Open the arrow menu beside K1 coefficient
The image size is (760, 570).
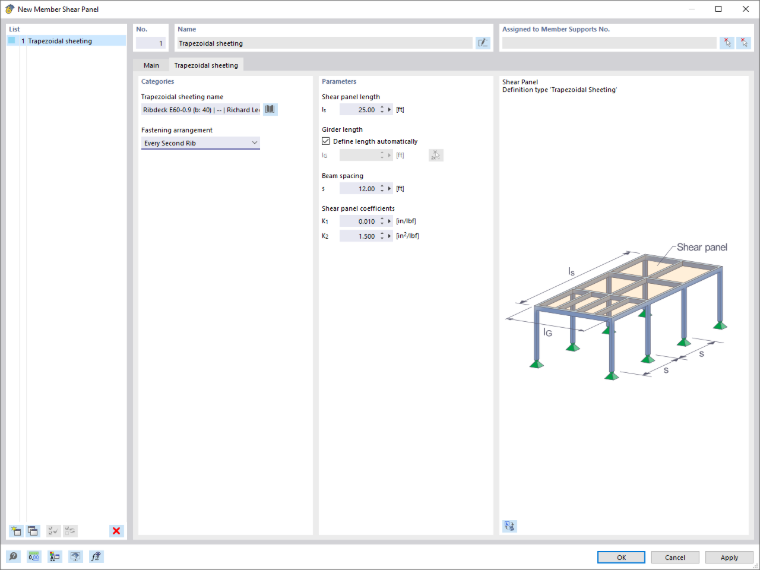pyautogui.click(x=389, y=222)
